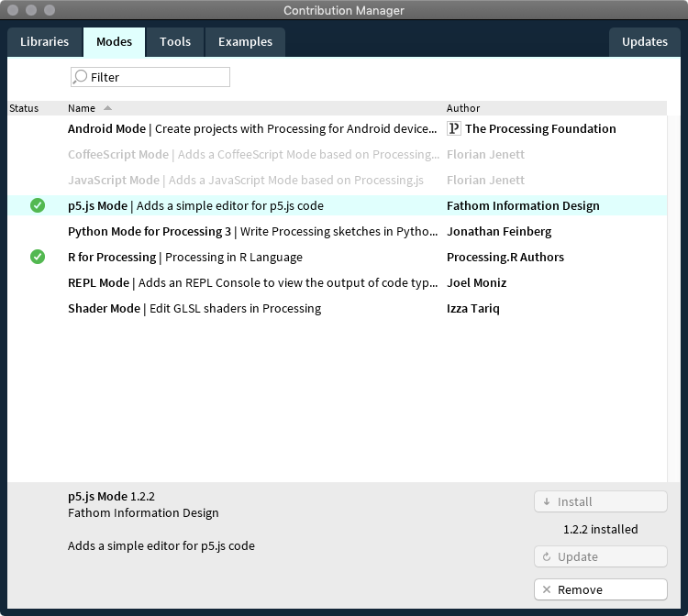
Task: Click the details text 'Adds a simple editor for p5.js code'
Action: [x=161, y=545]
